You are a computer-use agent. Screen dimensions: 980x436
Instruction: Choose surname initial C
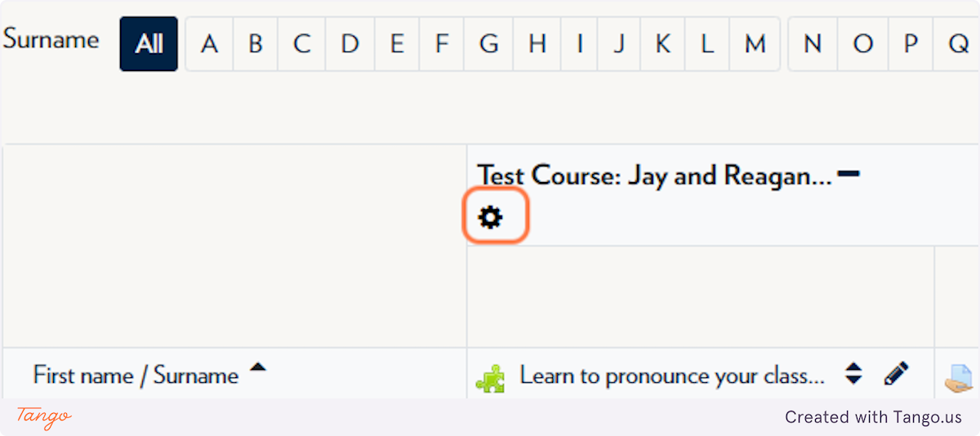[x=302, y=44]
